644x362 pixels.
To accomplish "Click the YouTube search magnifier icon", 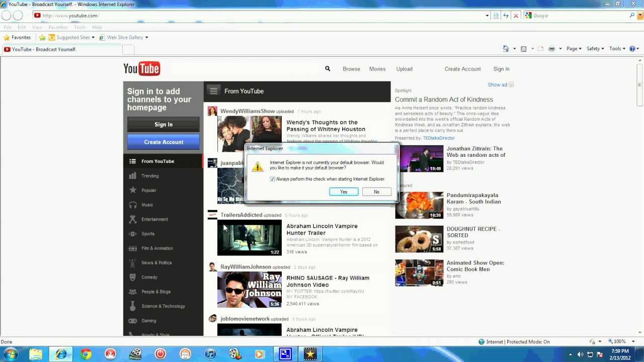I will (328, 69).
